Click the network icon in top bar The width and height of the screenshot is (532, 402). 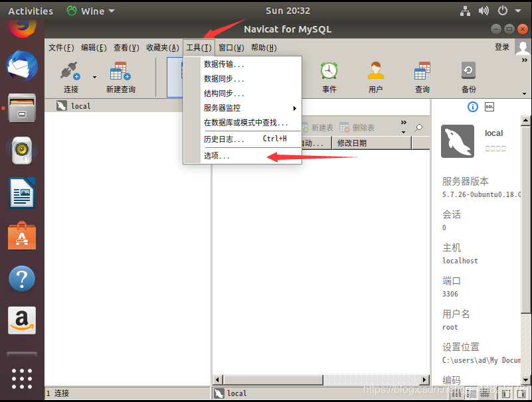465,11
